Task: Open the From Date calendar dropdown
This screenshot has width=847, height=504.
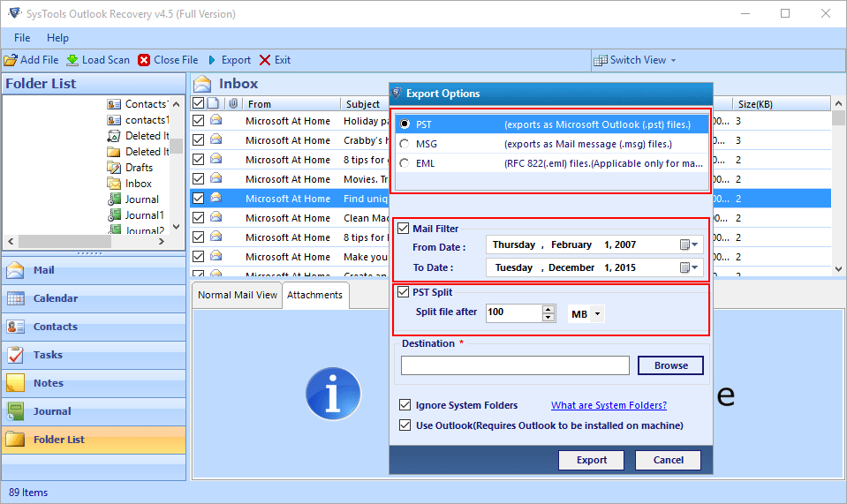Action: point(688,244)
